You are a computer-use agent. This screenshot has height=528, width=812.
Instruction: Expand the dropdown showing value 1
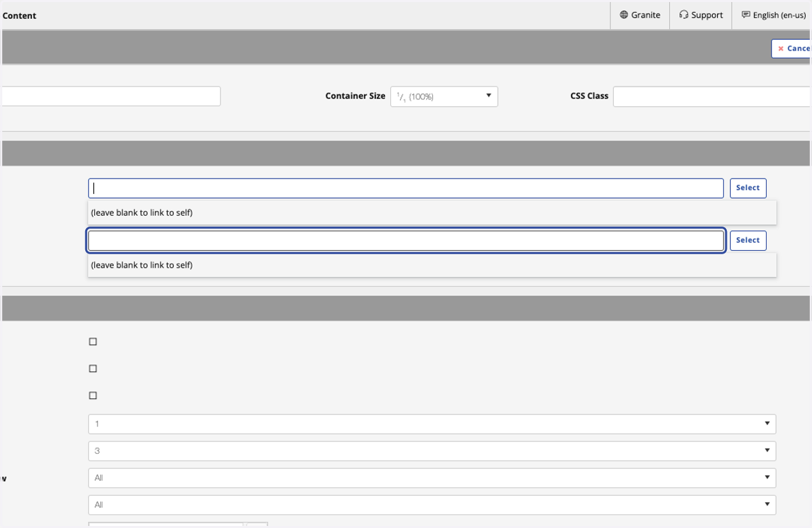pos(432,424)
